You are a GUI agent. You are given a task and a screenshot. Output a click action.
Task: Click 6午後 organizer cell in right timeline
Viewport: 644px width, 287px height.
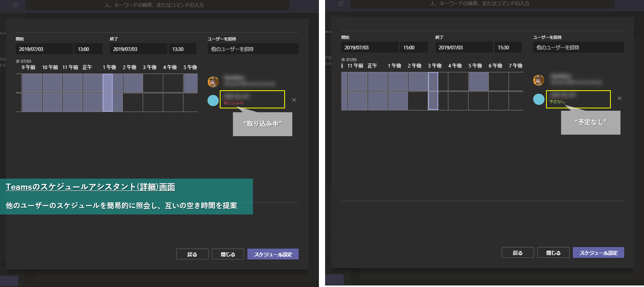(499, 82)
